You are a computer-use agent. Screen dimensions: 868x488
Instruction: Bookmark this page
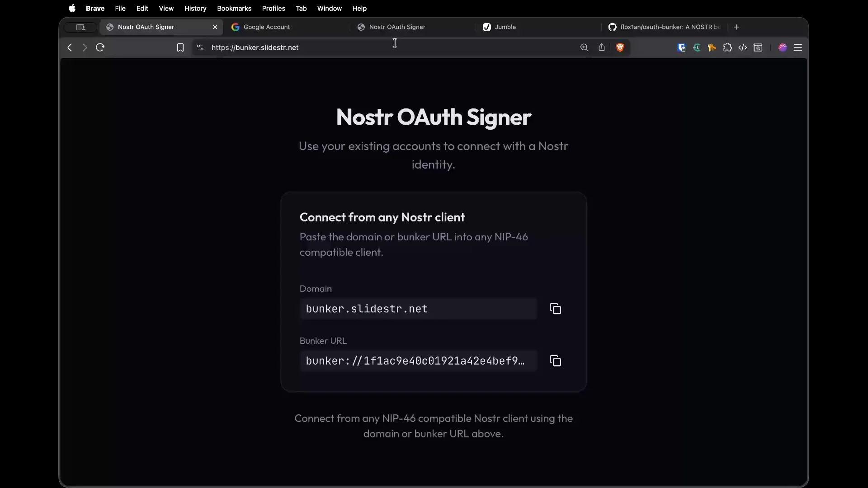click(180, 47)
